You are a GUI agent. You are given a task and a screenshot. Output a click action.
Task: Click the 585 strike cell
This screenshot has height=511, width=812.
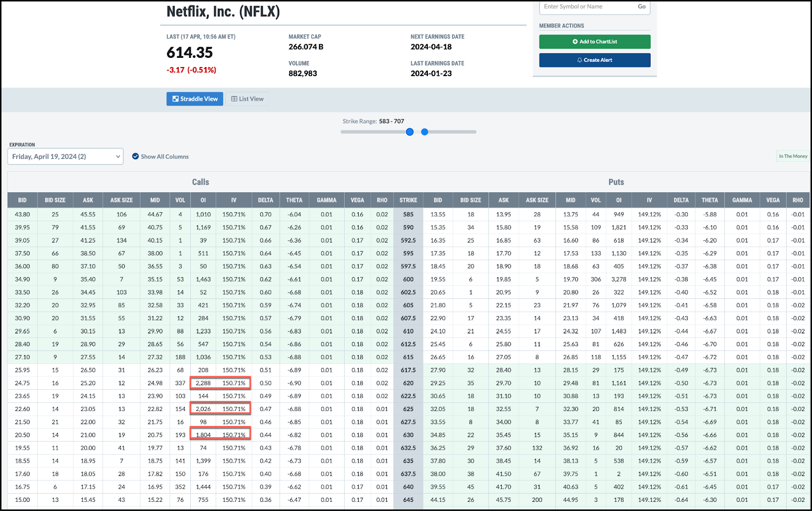point(408,214)
